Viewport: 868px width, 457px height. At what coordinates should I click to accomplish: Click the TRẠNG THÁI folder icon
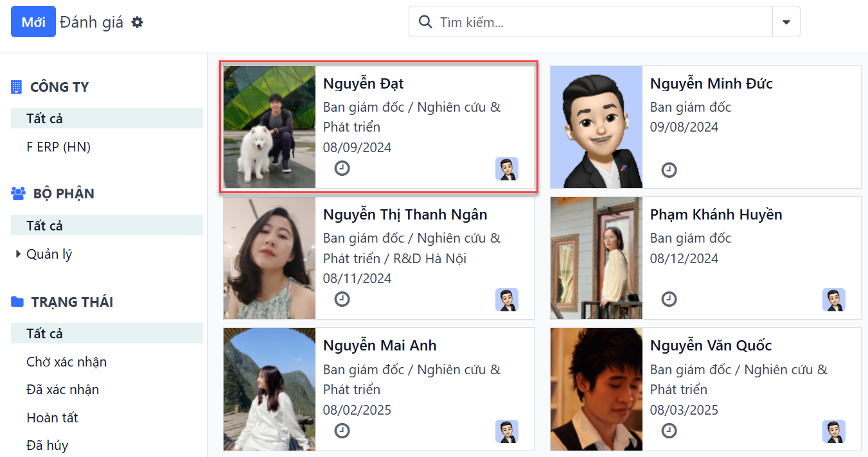click(x=18, y=302)
